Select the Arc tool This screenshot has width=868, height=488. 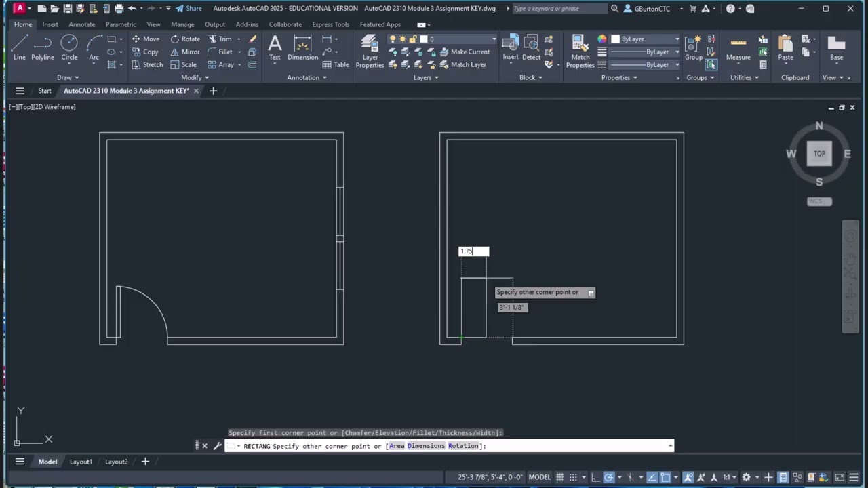(94, 47)
